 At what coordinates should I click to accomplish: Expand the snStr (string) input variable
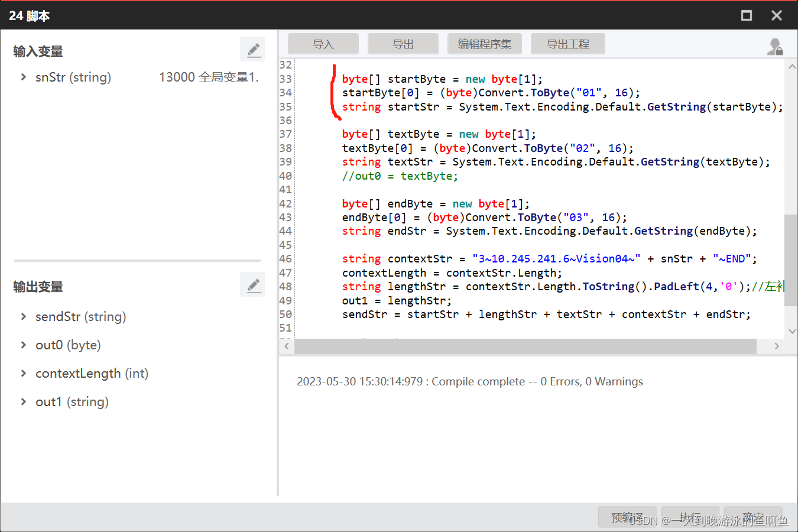point(23,77)
